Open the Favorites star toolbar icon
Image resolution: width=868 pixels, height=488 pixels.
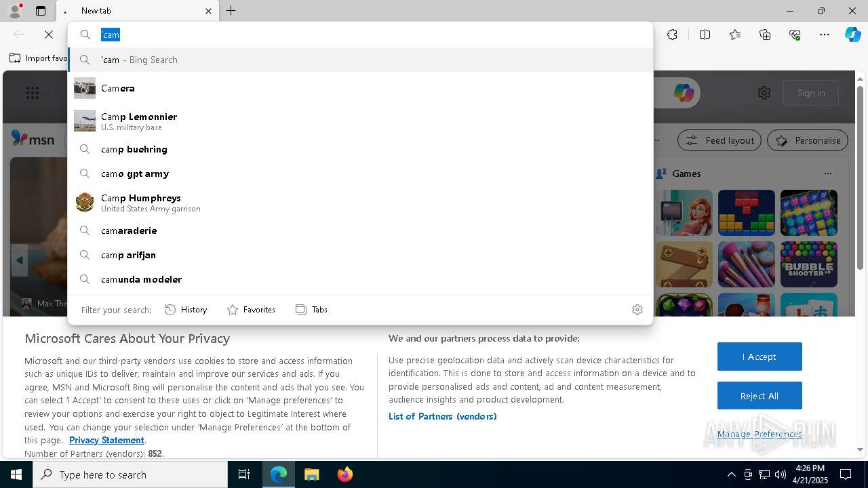[735, 35]
